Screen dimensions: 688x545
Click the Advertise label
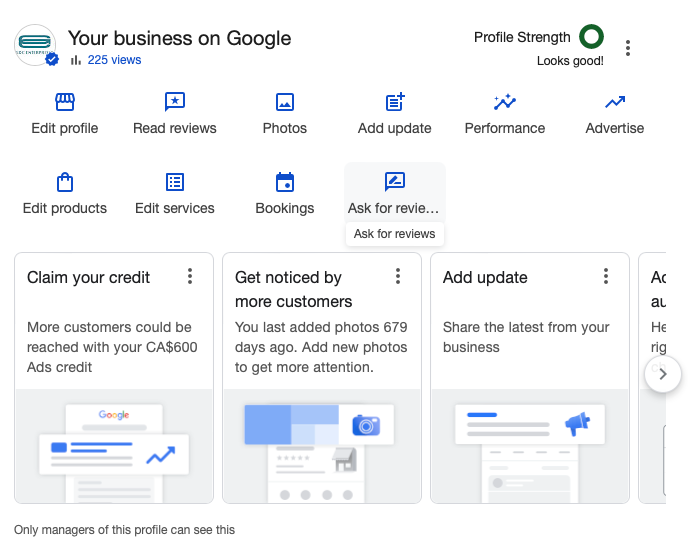[615, 128]
